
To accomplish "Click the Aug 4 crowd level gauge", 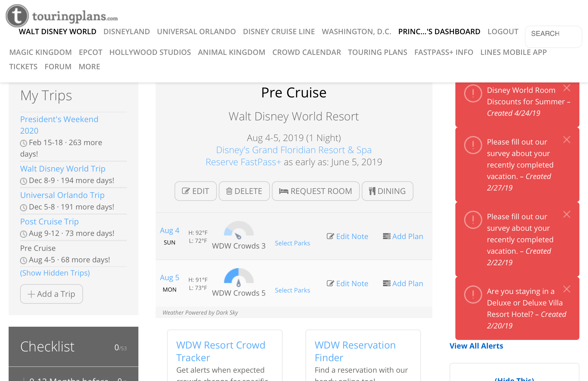I will tap(239, 230).
